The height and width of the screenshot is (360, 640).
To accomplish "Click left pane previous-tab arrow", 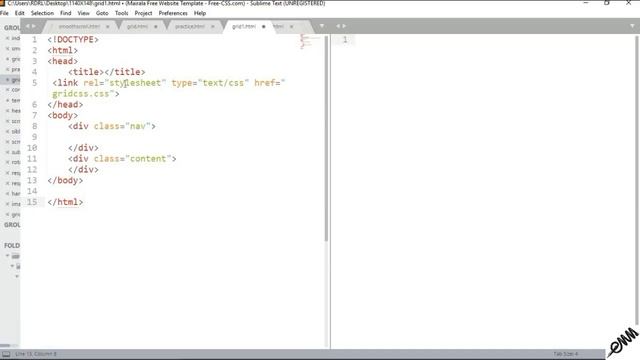I will pyautogui.click(x=28, y=26).
